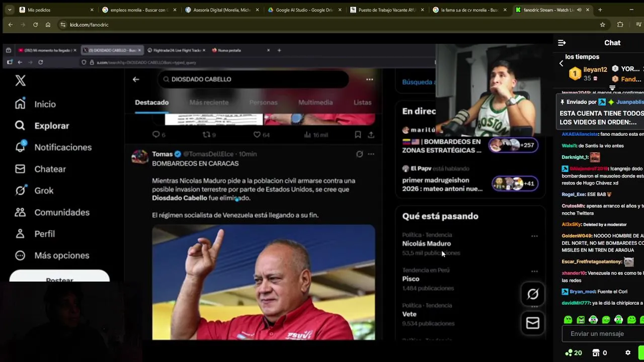The image size is (644, 362).
Task: Switch to the Destacado tab
Action: pyautogui.click(x=151, y=103)
